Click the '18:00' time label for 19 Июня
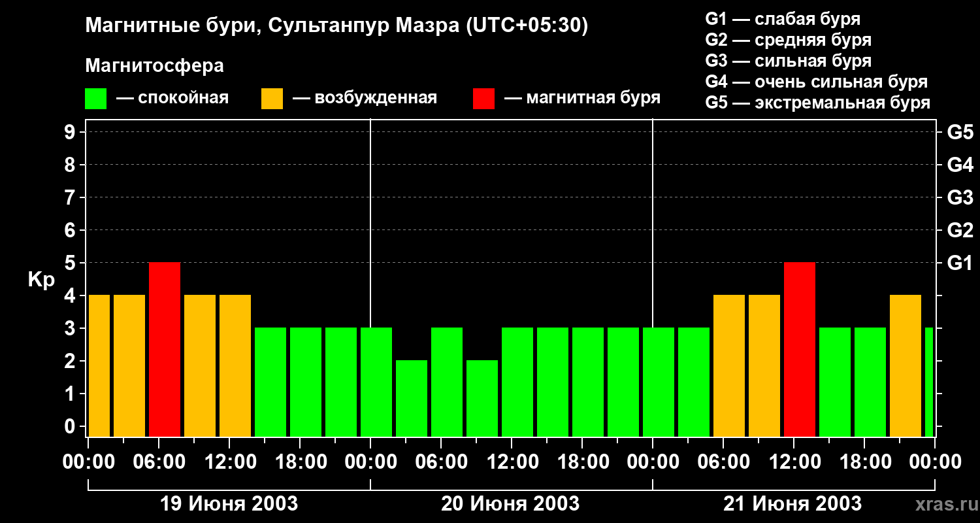 point(300,462)
